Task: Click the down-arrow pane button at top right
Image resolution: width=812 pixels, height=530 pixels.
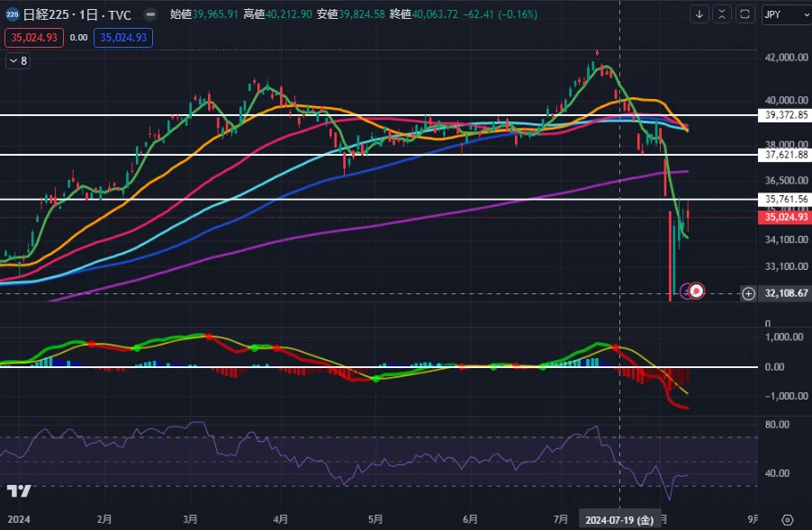Action: point(699,14)
